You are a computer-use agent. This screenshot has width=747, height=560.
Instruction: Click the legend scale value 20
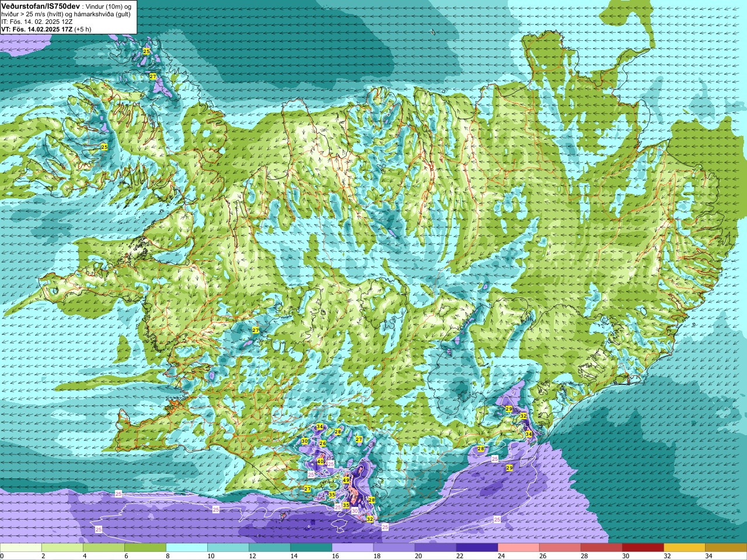pos(418,556)
